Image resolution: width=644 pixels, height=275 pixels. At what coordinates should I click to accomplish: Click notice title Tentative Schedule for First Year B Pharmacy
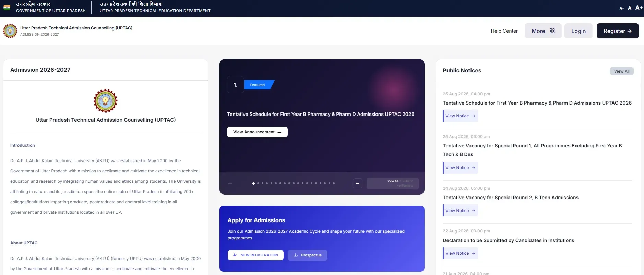point(537,103)
